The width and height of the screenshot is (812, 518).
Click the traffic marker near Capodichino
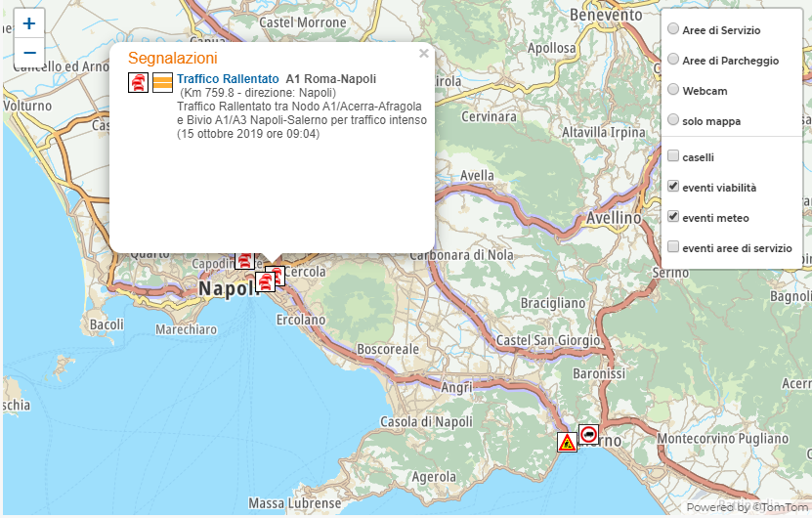tap(244, 261)
